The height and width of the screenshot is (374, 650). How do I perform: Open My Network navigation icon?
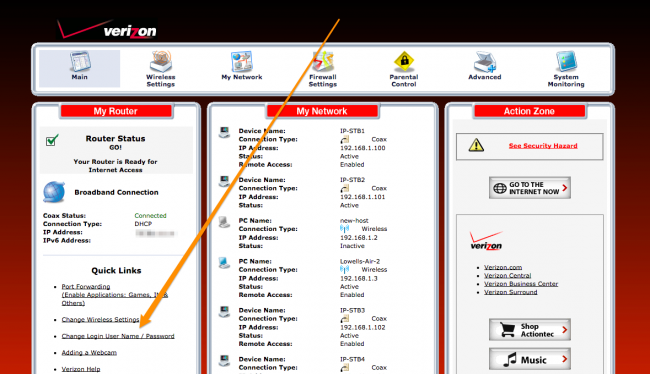242,62
